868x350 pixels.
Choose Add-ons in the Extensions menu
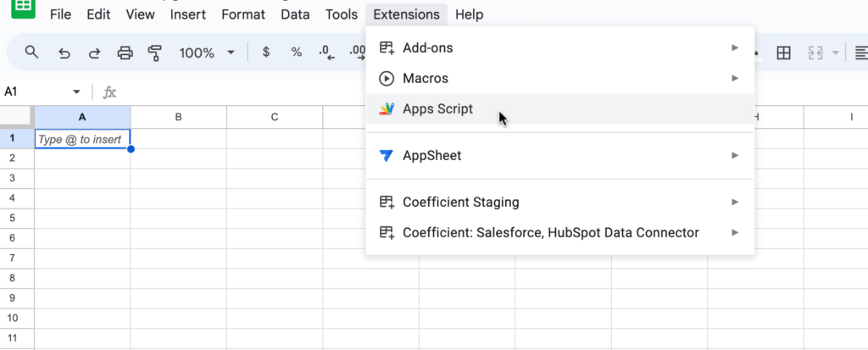click(559, 48)
